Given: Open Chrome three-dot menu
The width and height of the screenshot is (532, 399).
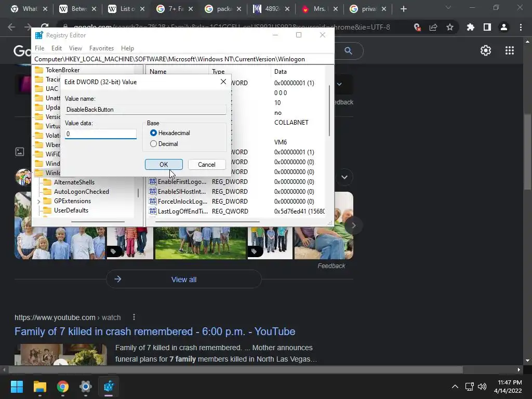Looking at the screenshot, I should point(521,27).
